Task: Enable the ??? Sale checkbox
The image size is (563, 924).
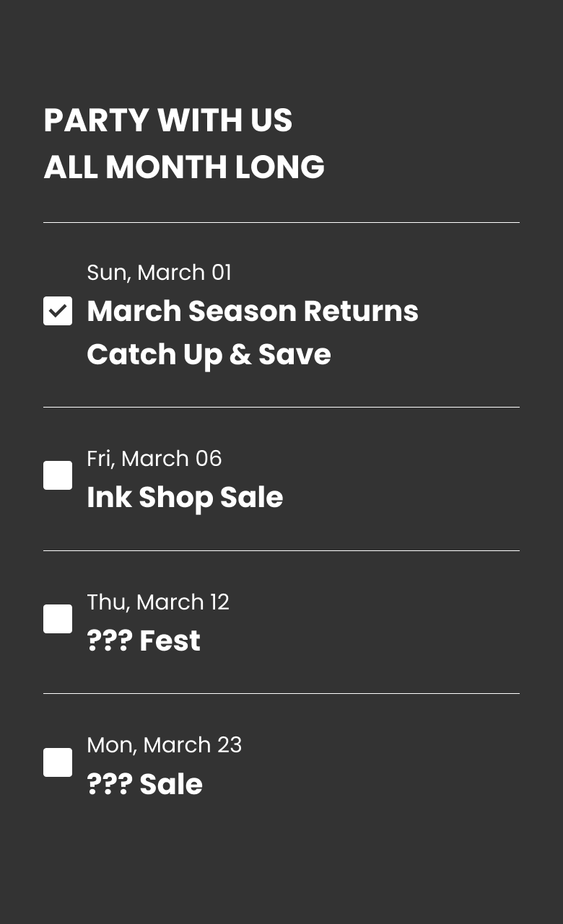Action: (58, 762)
